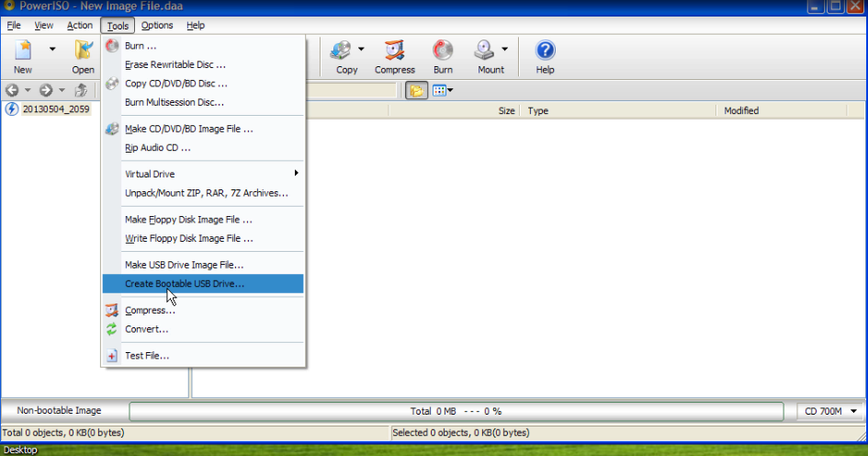Expand the Copy button dropdown arrow
868x456 pixels.
(x=361, y=49)
